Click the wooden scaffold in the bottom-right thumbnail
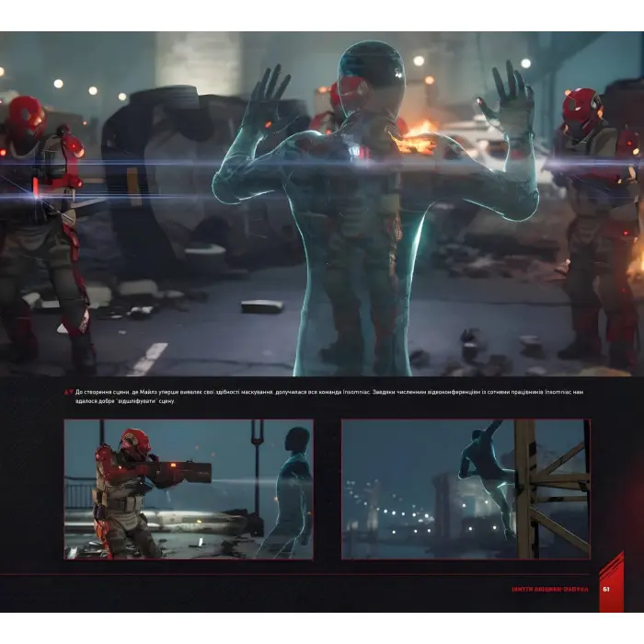This screenshot has height=644, width=644. coord(552,488)
